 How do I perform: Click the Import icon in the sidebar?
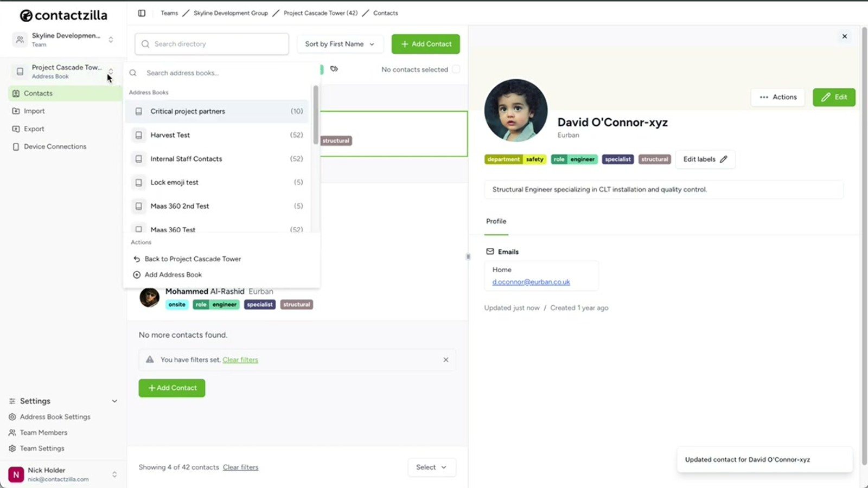(x=16, y=111)
